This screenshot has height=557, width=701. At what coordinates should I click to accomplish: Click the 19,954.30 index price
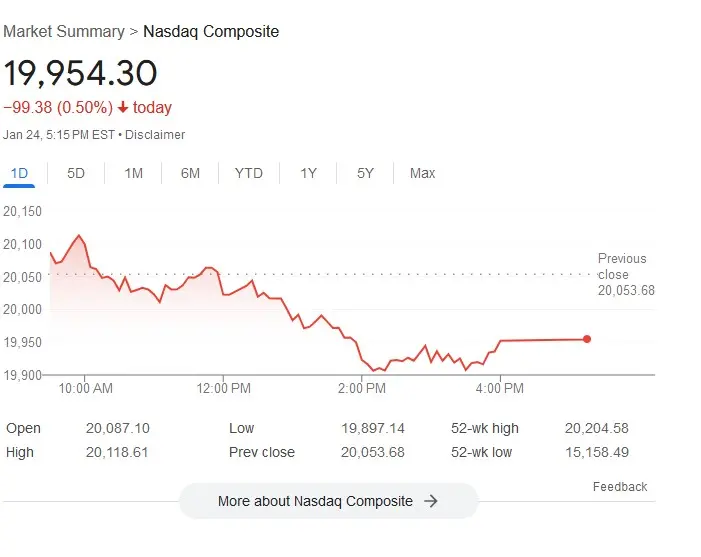(80, 74)
